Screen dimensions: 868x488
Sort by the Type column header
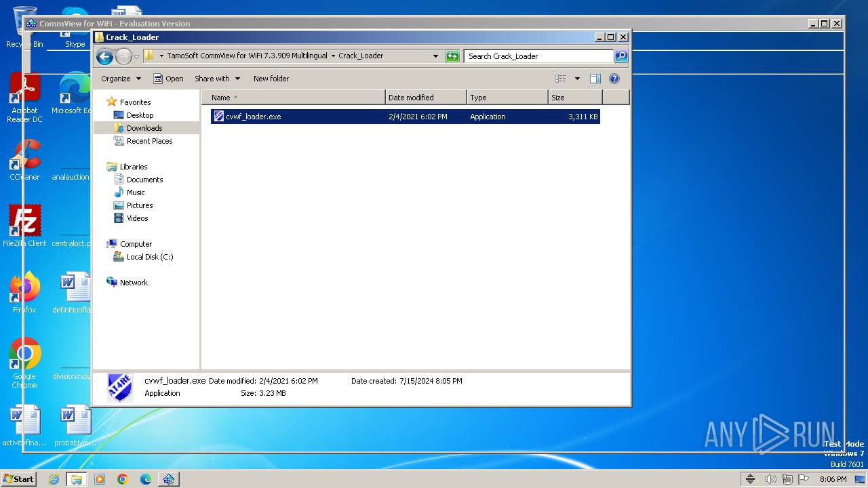507,98
